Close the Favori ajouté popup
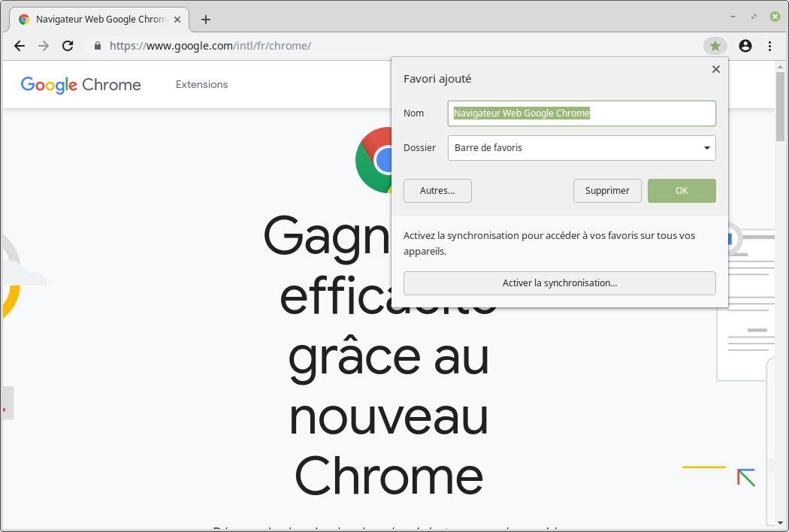This screenshot has height=532, width=789. tap(715, 69)
